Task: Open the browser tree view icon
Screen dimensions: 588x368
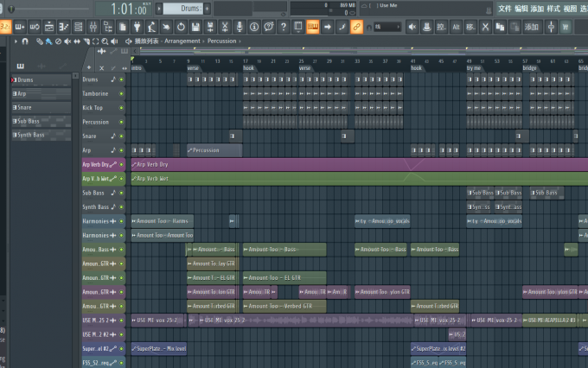Action: (107, 27)
